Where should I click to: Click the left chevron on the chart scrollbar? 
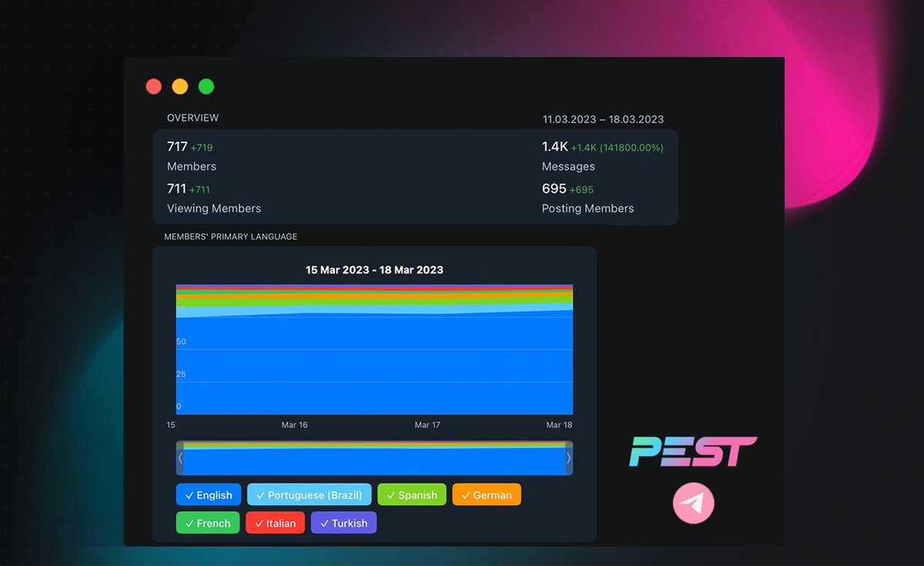[x=179, y=457]
